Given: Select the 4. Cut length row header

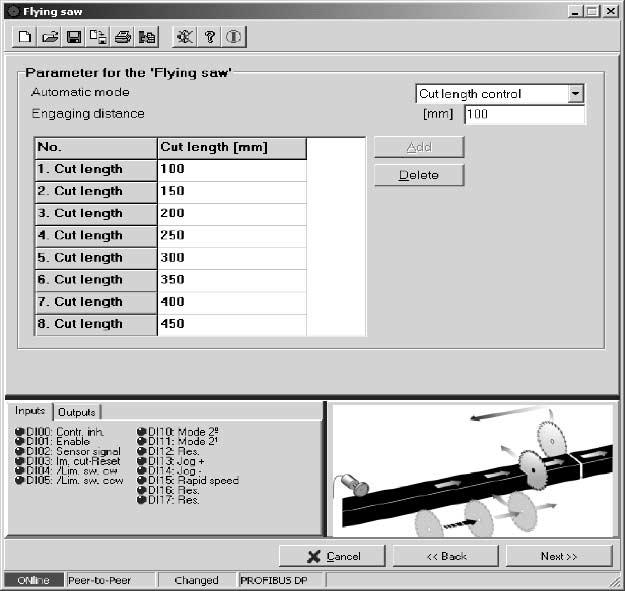Looking at the screenshot, I should [x=96, y=236].
